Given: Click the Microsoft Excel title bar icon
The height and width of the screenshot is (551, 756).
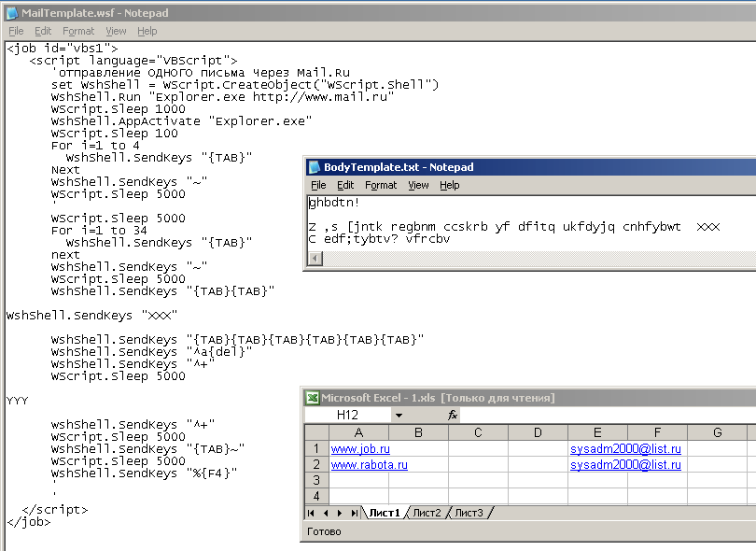Looking at the screenshot, I should [x=313, y=398].
